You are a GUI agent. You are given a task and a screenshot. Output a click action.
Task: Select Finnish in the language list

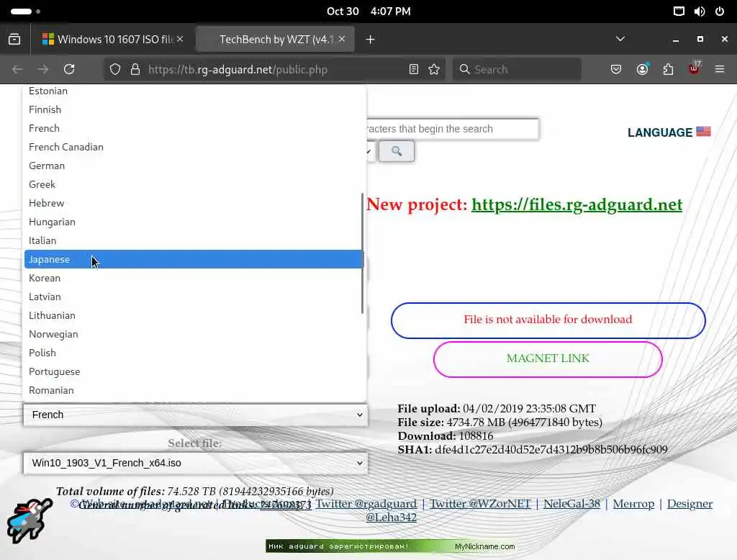pos(194,109)
